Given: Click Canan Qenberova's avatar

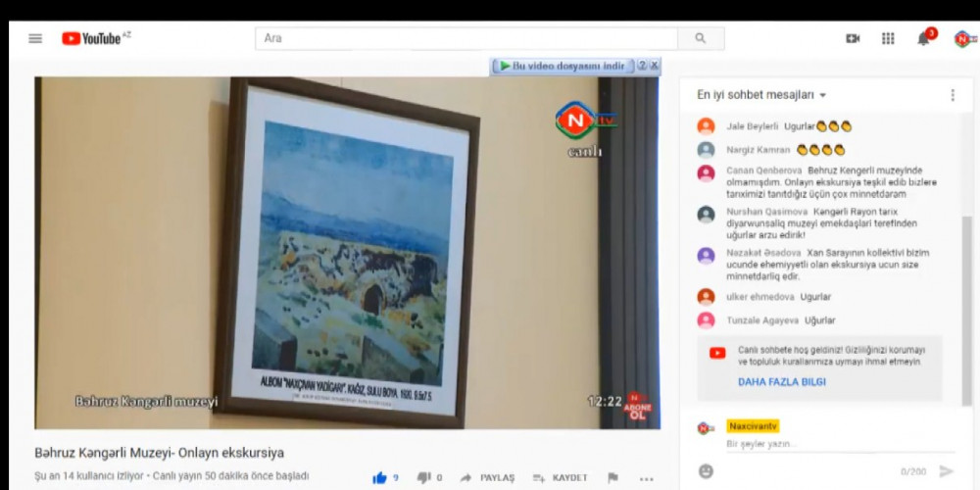Looking at the screenshot, I should pos(706,173).
